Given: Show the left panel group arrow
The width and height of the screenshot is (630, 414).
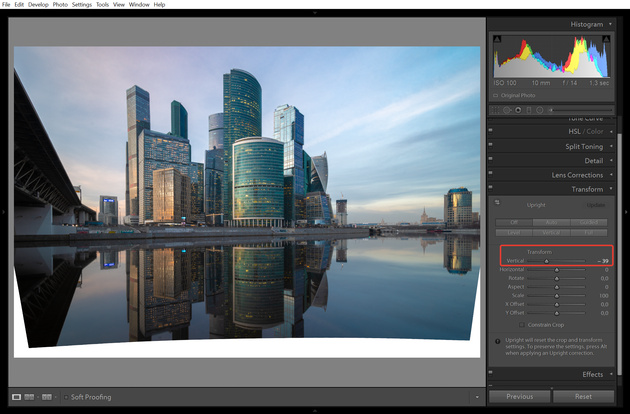Looking at the screenshot, I should [x=3, y=211].
